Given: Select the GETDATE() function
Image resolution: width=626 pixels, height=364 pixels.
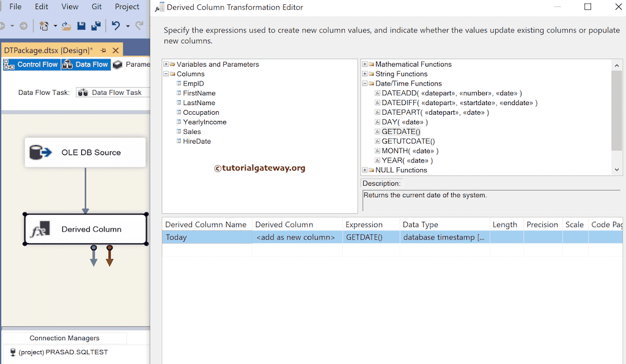Looking at the screenshot, I should coord(402,131).
